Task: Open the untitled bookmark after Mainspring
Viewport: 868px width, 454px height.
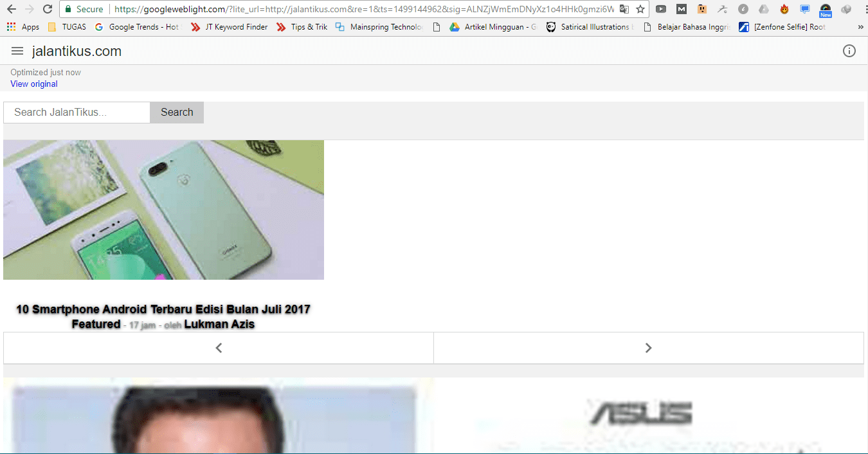Action: click(x=437, y=27)
